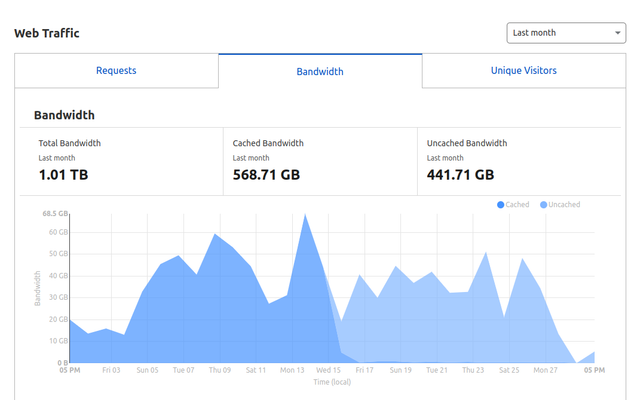Click the Fri 17 x-axis label
This screenshot has width=640, height=400.
364,370
